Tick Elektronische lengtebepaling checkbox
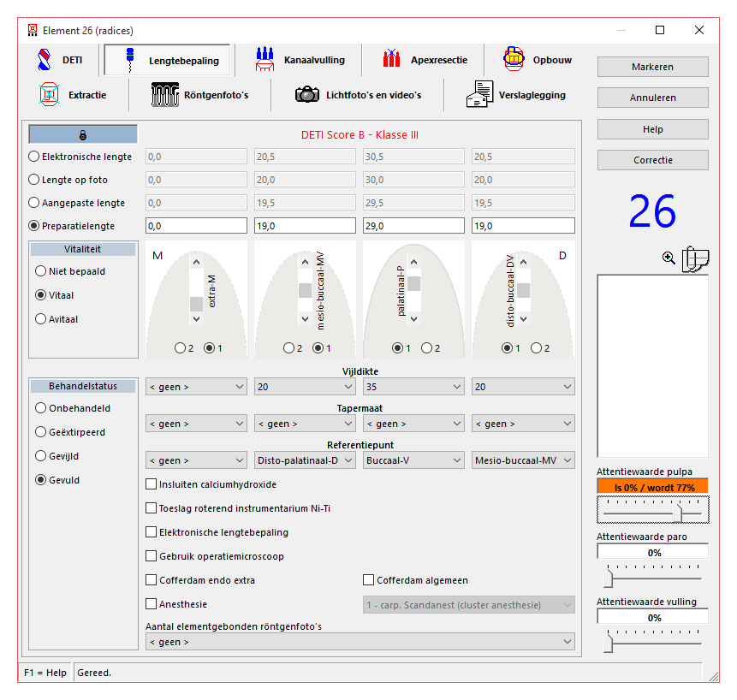The height and width of the screenshot is (700, 737). pyautogui.click(x=151, y=531)
